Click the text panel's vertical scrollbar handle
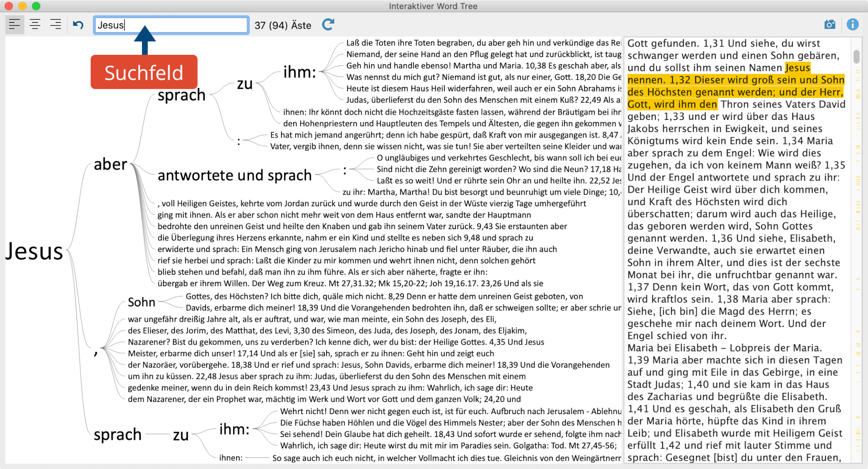The image size is (868, 469). [x=856, y=56]
